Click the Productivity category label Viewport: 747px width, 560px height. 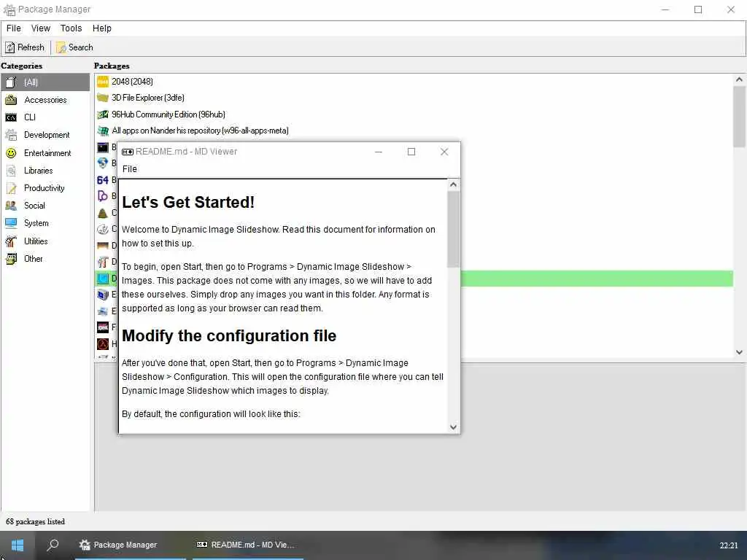44,188
